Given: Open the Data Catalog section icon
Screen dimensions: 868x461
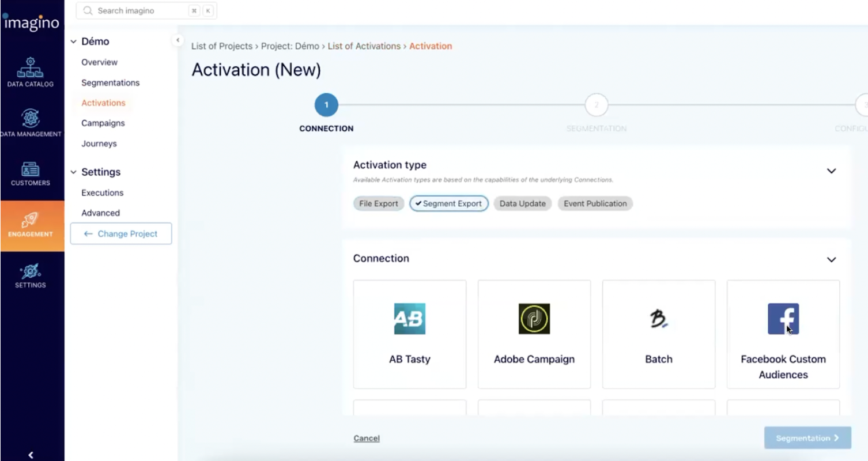Looking at the screenshot, I should click(30, 67).
